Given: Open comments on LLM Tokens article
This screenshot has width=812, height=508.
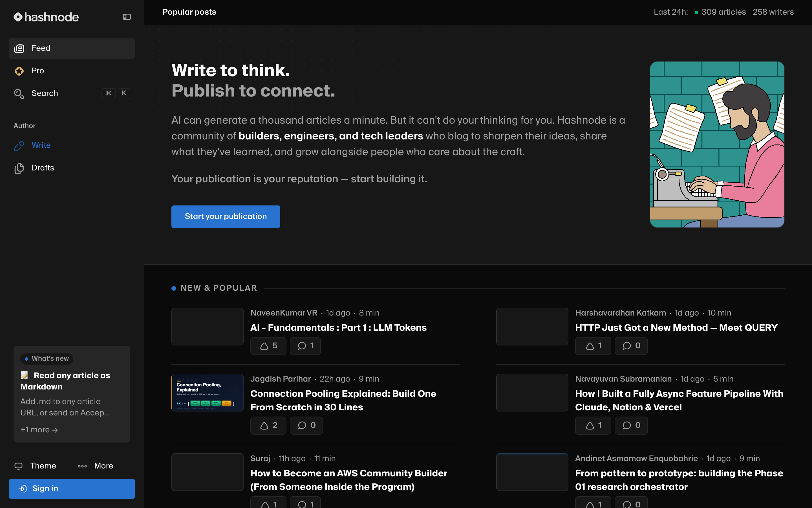Looking at the screenshot, I should (x=305, y=346).
